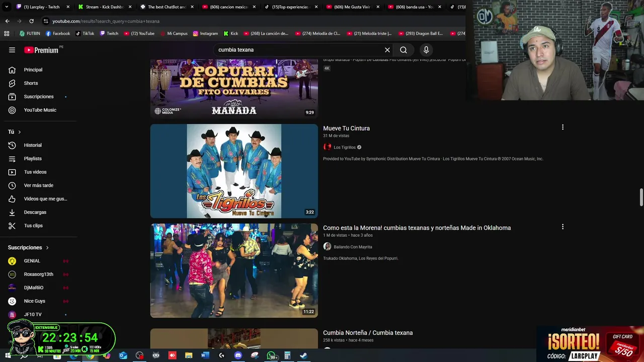Visit the Los Tigrillos channel
The width and height of the screenshot is (644, 362).
pyautogui.click(x=344, y=147)
